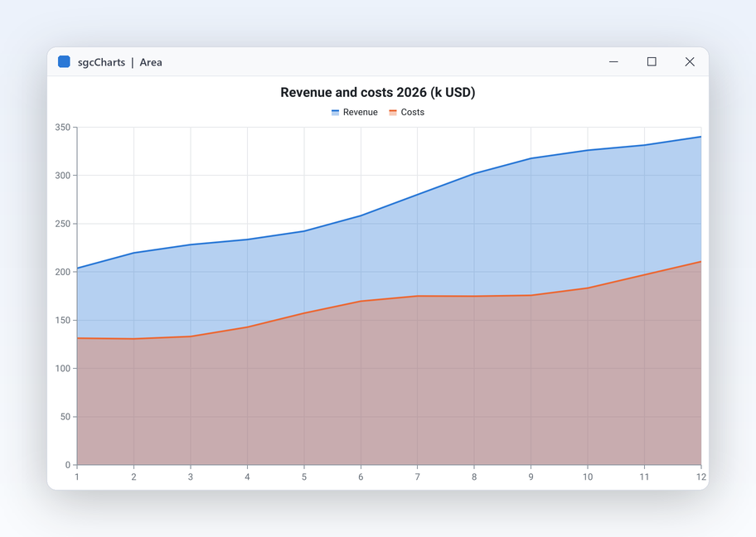Click the x-axis label 2
Screen dimensions: 756x537
pos(134,477)
